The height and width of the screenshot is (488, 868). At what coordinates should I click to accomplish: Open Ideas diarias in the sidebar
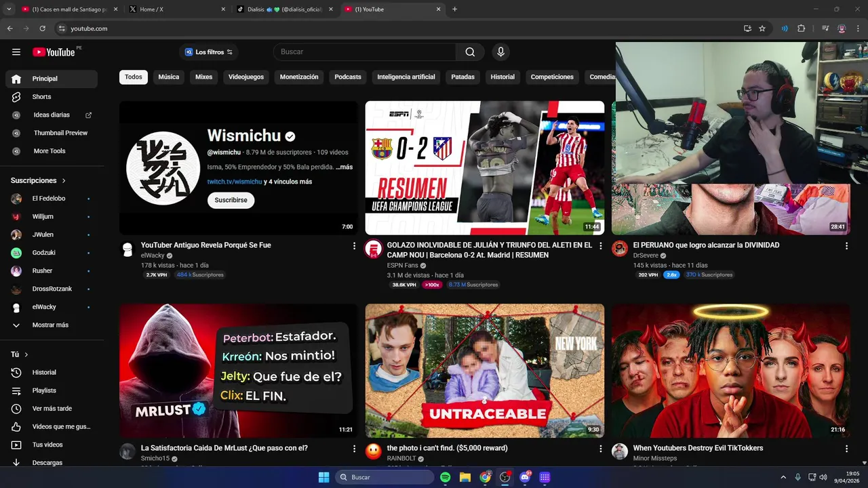pyautogui.click(x=52, y=115)
